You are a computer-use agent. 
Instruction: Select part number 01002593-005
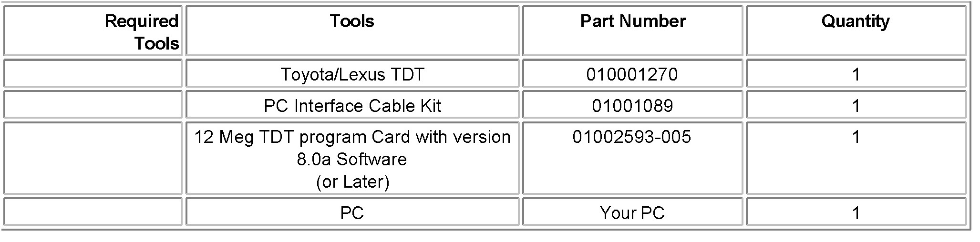(x=632, y=137)
